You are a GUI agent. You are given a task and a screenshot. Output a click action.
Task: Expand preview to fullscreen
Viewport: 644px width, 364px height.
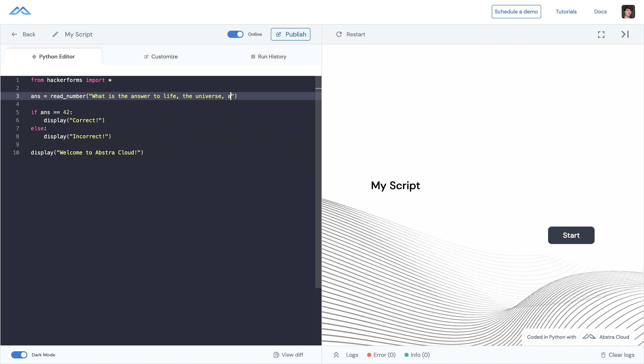[601, 34]
